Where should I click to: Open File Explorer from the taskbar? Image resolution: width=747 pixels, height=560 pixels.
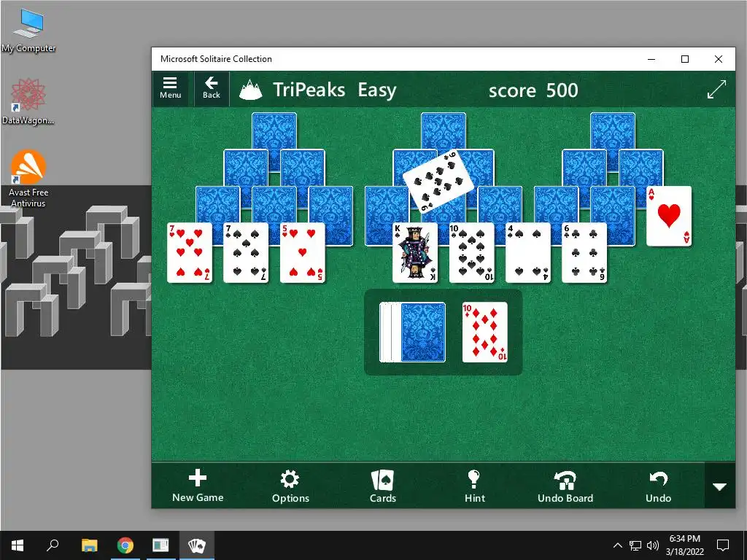pos(89,545)
